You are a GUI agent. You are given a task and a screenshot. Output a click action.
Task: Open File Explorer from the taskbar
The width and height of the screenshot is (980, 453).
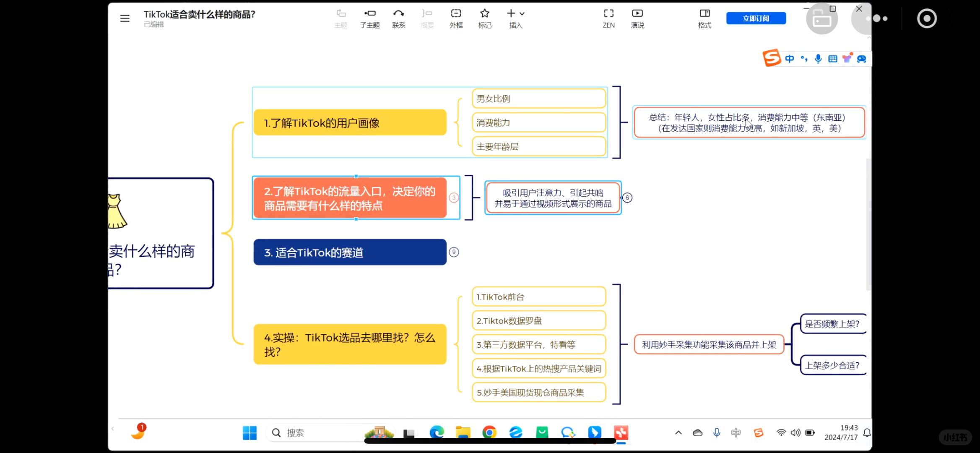coord(463,432)
